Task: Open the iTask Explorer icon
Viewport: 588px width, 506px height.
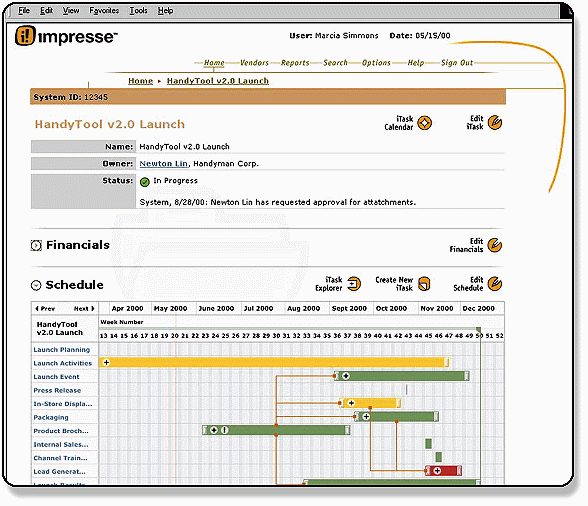Action: (x=354, y=284)
